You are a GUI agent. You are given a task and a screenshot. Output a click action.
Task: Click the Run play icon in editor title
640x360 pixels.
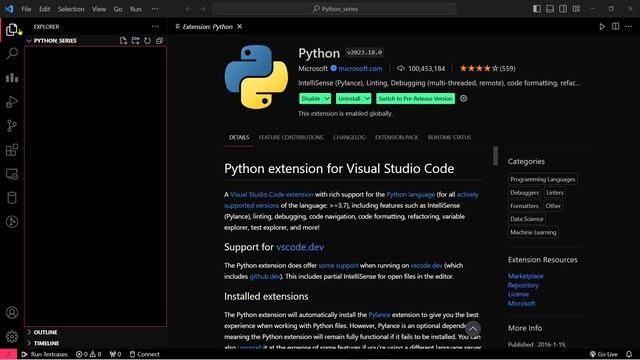(x=602, y=27)
